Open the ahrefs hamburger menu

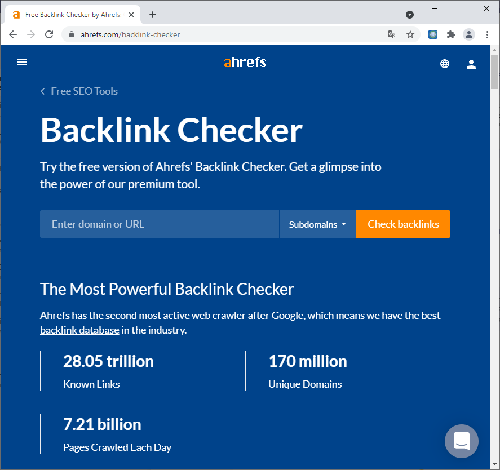point(22,62)
